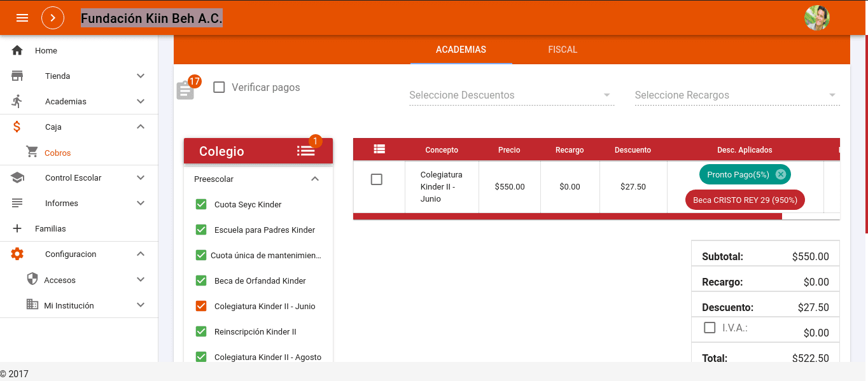Uncheck Cuota única de mantenimiento checkbox
The width and height of the screenshot is (868, 381).
(x=201, y=255)
